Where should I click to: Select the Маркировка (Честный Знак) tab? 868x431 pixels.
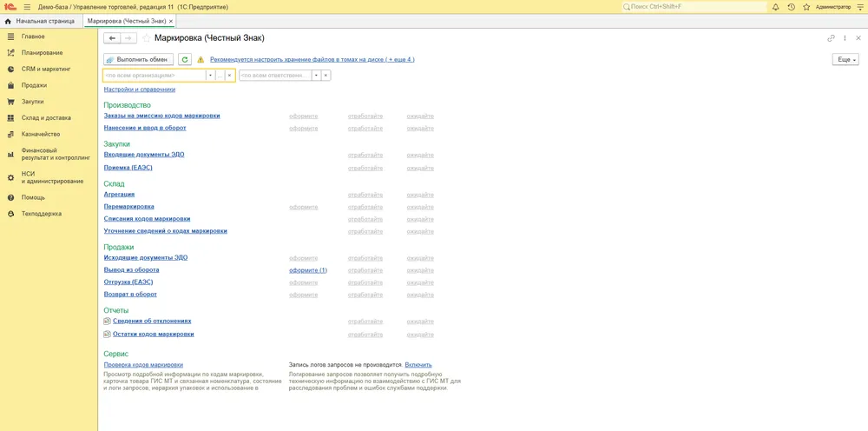click(126, 21)
